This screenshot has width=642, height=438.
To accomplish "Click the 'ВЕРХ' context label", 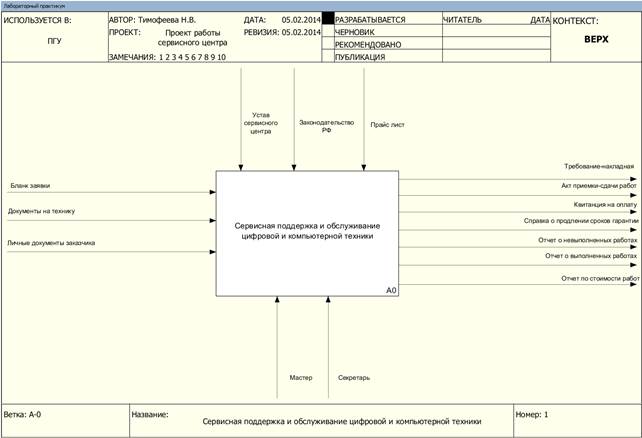I will 596,39.
